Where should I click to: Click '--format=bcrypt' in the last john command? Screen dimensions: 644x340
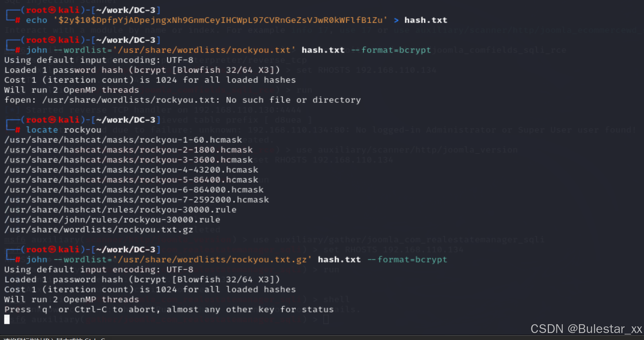tap(407, 259)
